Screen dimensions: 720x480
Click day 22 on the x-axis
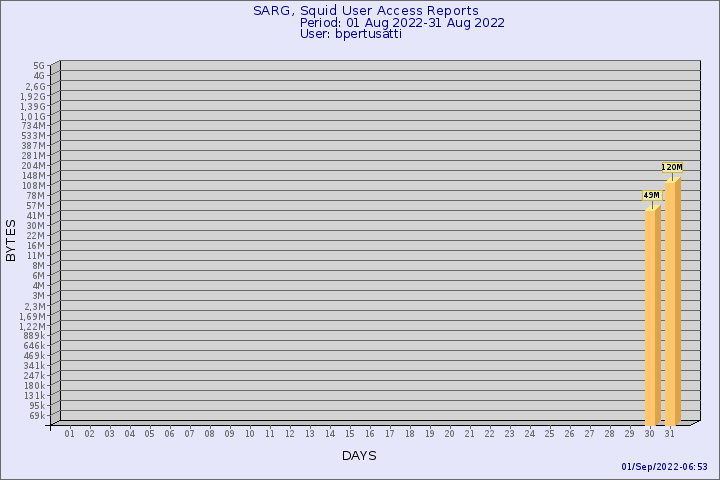[x=490, y=434]
